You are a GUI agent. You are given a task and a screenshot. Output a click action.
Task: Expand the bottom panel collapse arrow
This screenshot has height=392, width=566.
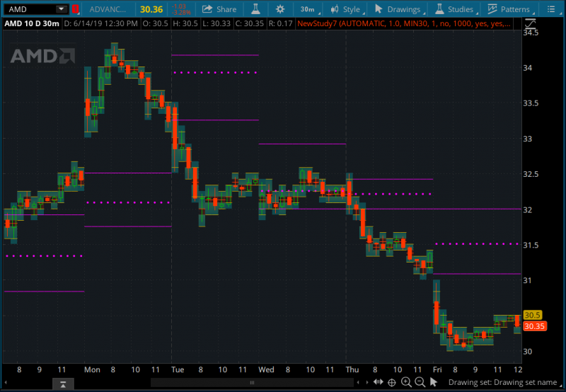click(63, 384)
